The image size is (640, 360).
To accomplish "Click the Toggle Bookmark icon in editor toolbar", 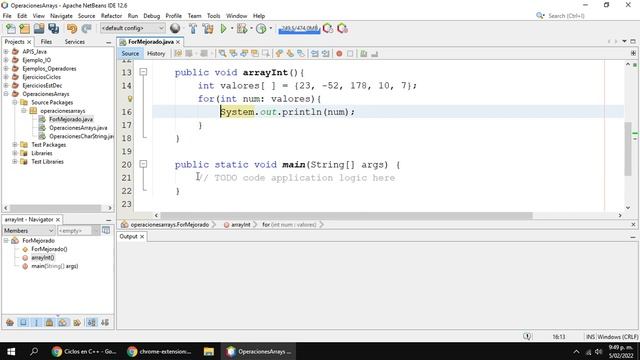I will (301, 53).
